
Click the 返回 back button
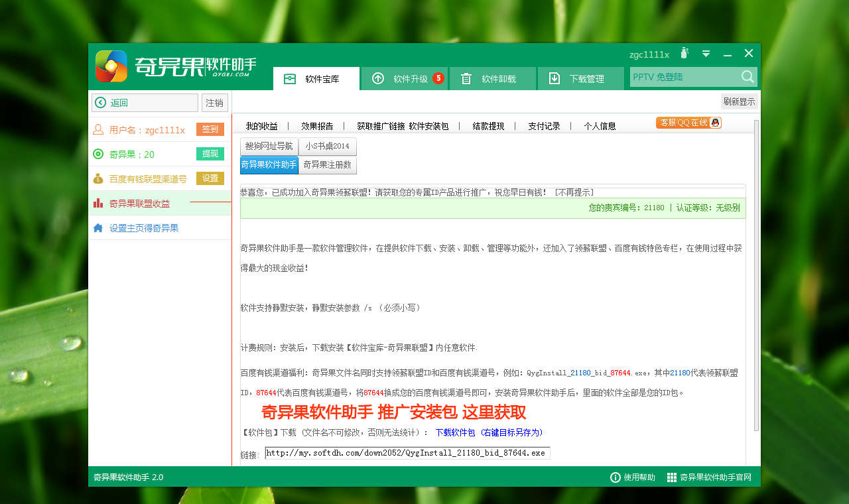coord(145,103)
